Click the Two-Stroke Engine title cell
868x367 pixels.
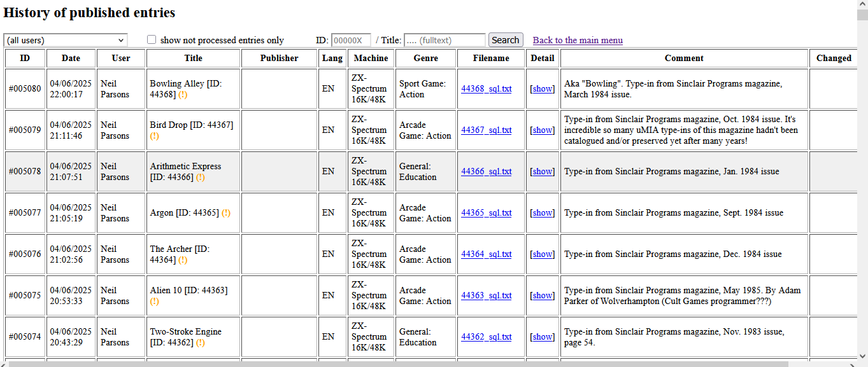point(194,336)
